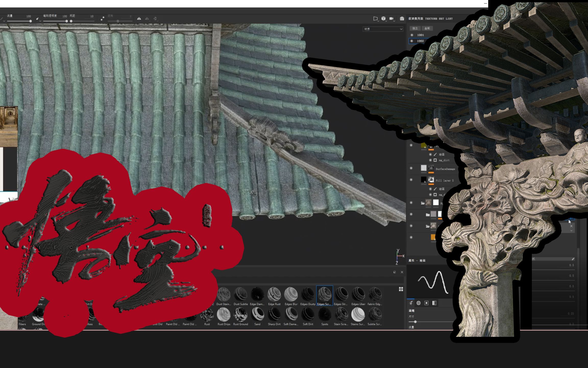Click the 全部 all button

coord(427,28)
